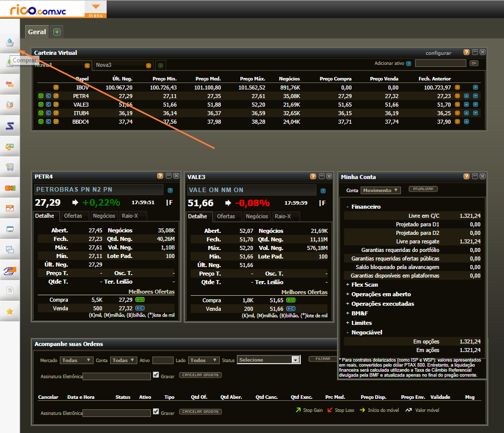Switch to Ofertas tab in PETR4 panel
The height and width of the screenshot is (433, 504).
coord(73,216)
